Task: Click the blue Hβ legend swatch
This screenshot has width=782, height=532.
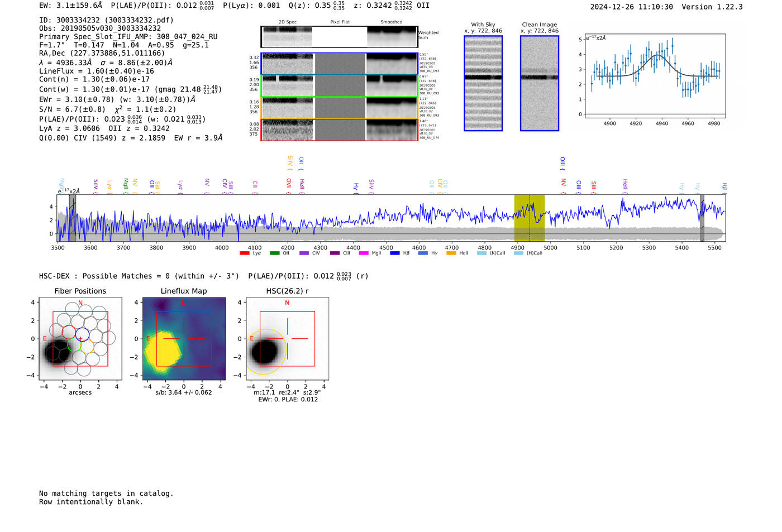Action: pos(395,253)
